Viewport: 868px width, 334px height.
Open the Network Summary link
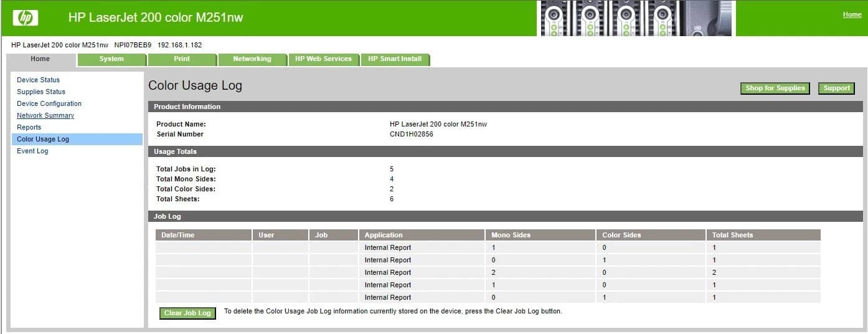tap(45, 115)
